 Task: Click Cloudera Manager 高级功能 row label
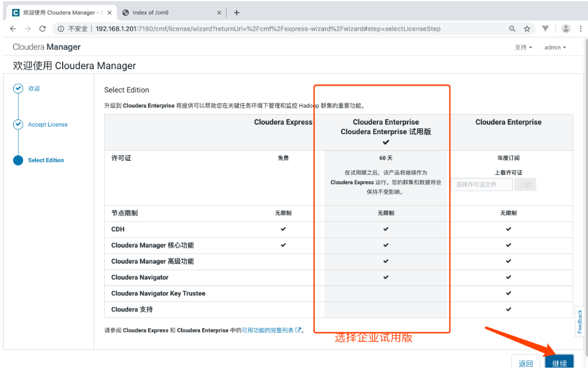coord(153,261)
